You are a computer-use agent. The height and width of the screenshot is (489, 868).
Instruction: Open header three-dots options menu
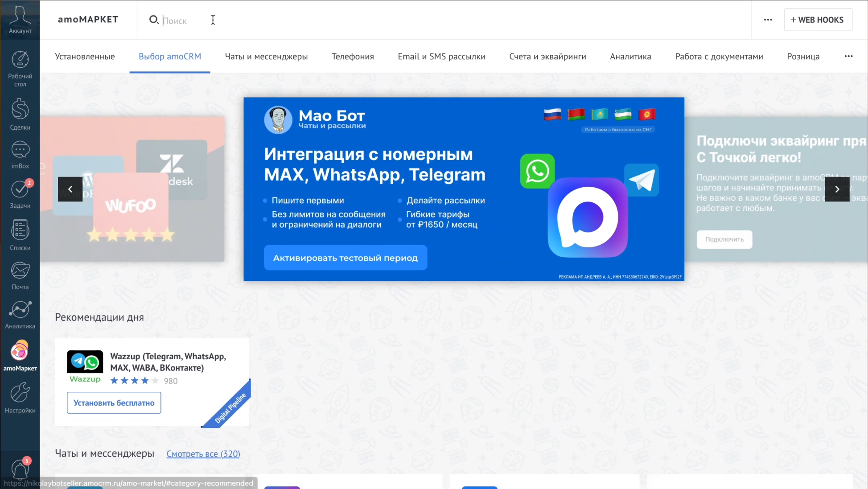[x=768, y=20]
